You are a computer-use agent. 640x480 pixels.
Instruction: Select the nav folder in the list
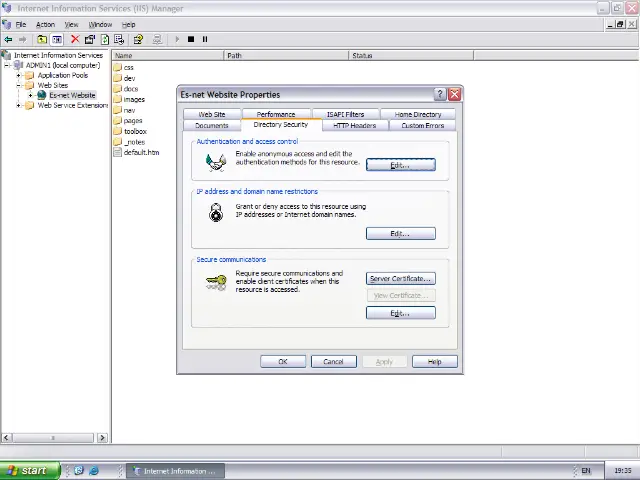(124, 110)
